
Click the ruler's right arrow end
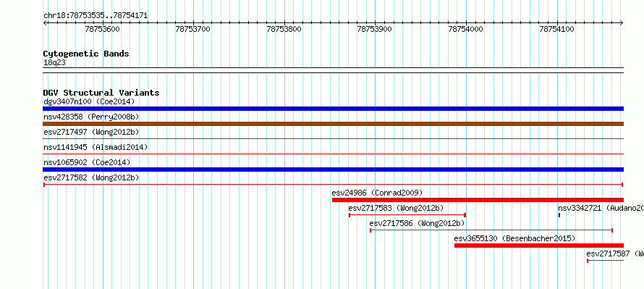click(622, 23)
